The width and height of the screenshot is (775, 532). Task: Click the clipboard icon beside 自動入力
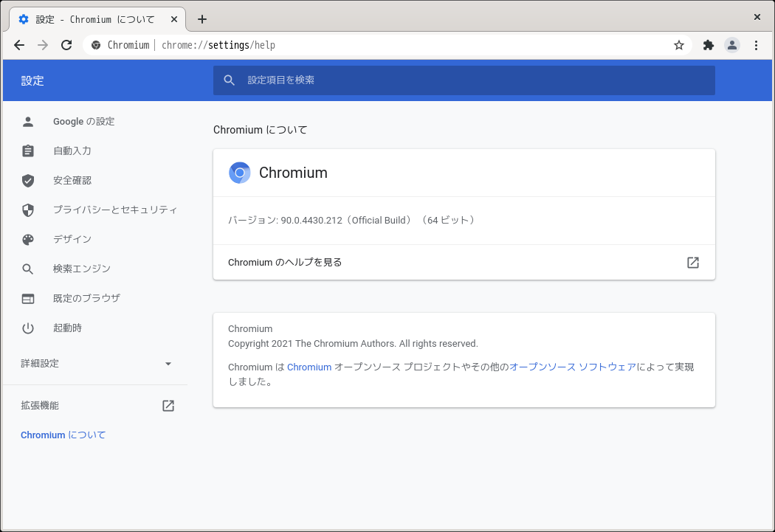(28, 151)
